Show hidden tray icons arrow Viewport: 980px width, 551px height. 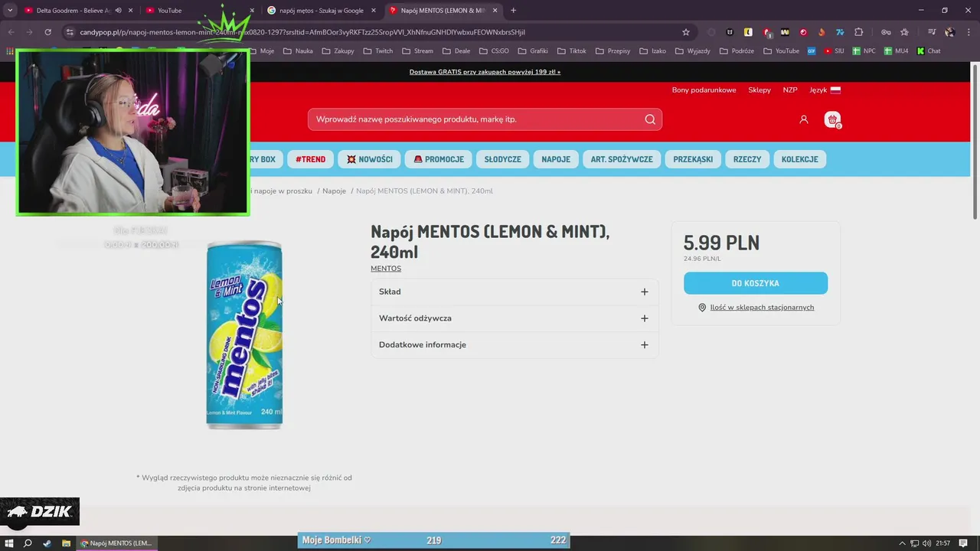902,543
